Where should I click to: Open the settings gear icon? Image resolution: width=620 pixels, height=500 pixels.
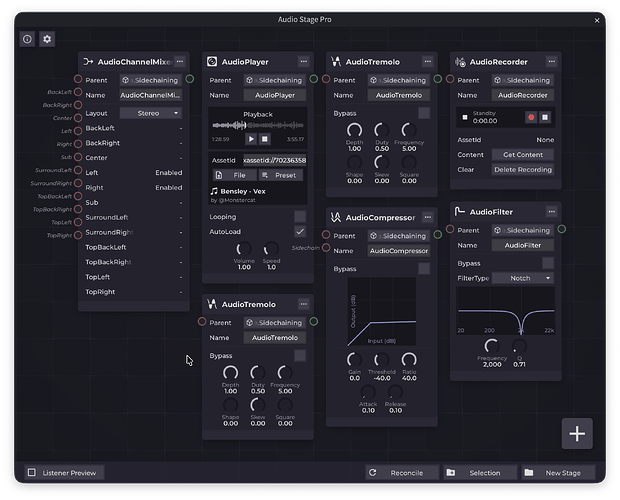47,39
